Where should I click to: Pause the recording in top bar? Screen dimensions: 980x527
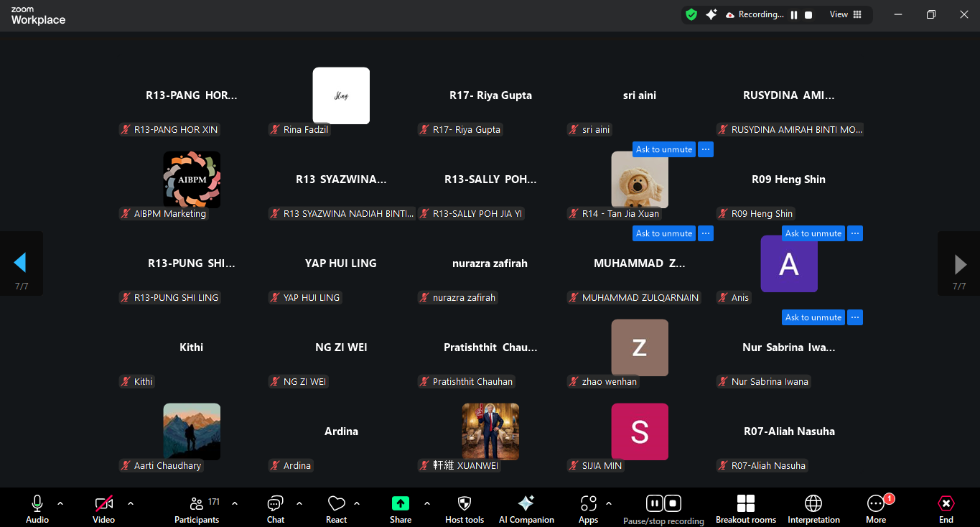coord(794,14)
